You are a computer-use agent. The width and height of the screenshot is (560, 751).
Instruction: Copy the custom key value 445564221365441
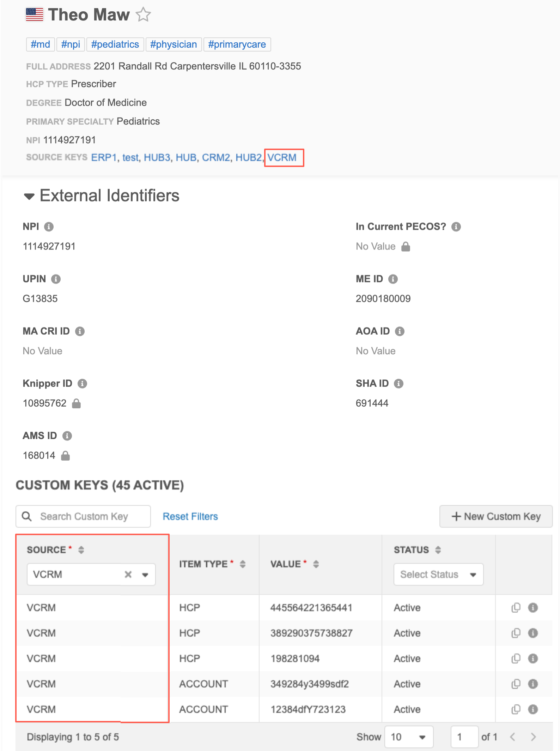[x=516, y=608]
